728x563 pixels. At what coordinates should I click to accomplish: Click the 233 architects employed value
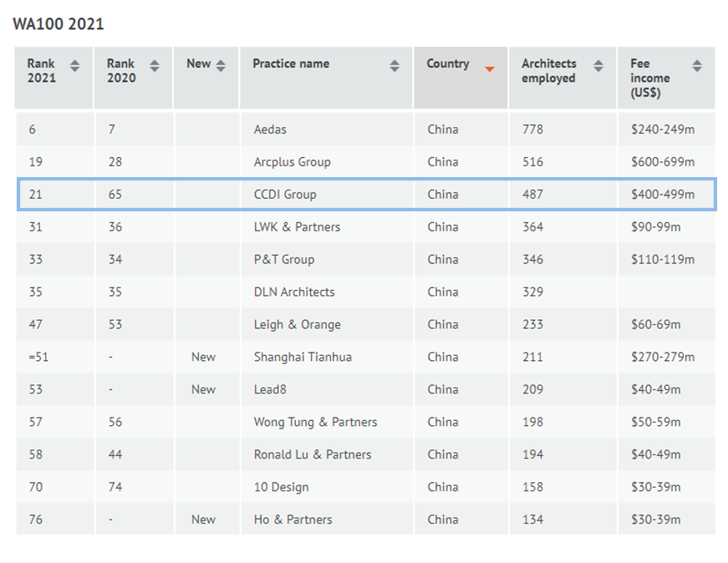[x=532, y=324]
